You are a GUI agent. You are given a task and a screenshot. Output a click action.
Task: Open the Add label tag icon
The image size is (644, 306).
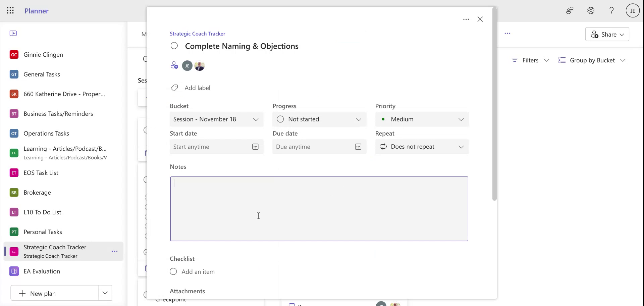click(174, 88)
